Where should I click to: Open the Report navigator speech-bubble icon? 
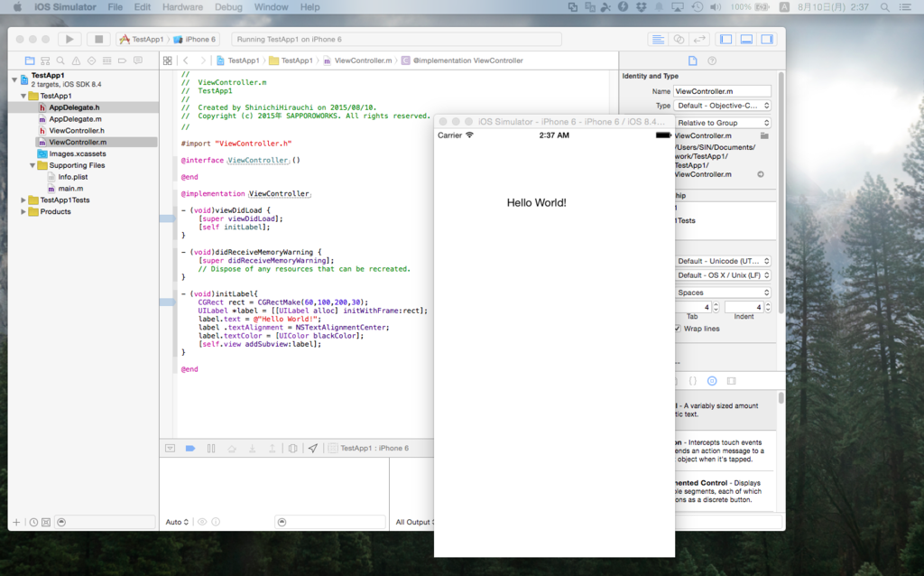tap(138, 60)
